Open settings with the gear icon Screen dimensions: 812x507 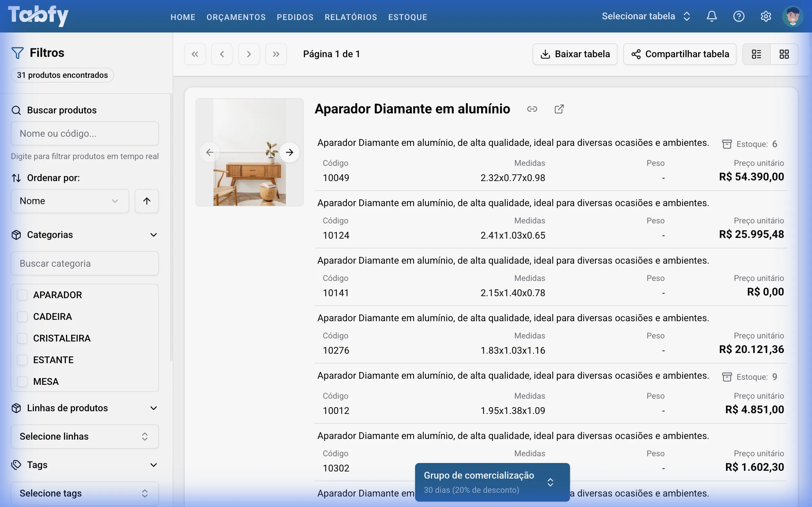(766, 16)
